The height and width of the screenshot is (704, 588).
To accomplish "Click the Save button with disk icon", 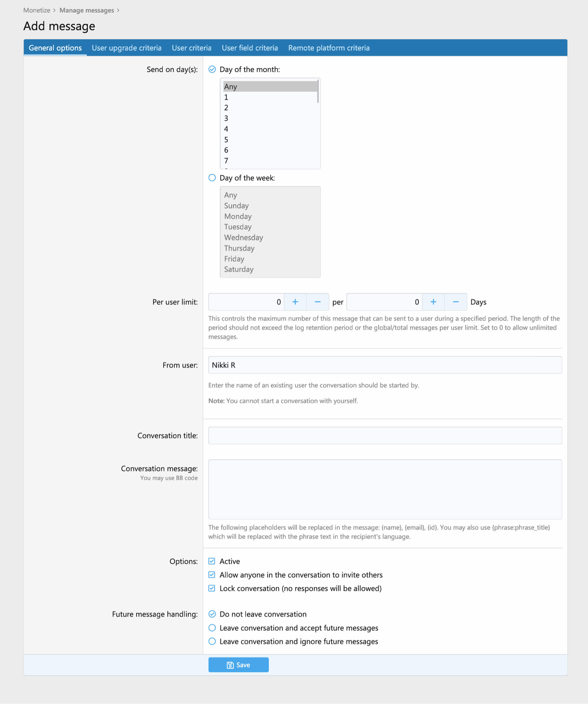I will tap(238, 665).
